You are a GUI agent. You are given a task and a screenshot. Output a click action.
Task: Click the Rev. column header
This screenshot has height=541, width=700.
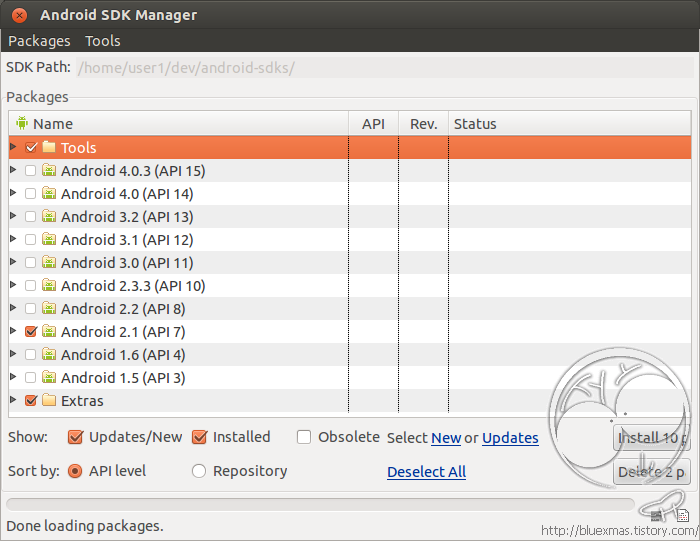pos(423,124)
